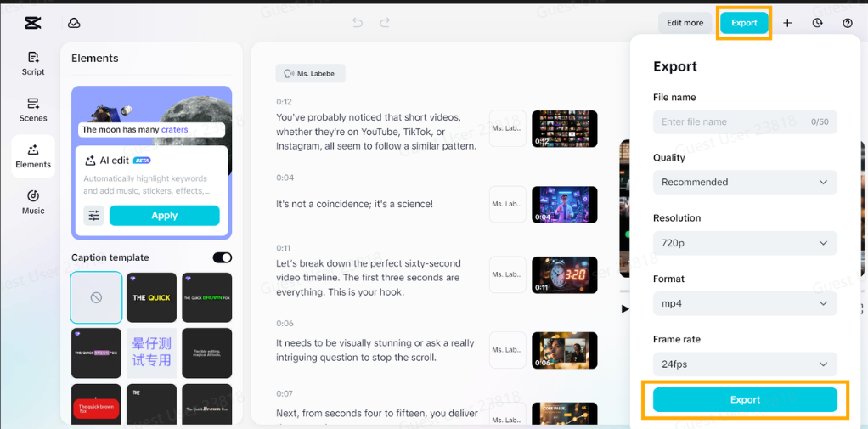Open the history clock icon
The image size is (868, 429).
(817, 23)
